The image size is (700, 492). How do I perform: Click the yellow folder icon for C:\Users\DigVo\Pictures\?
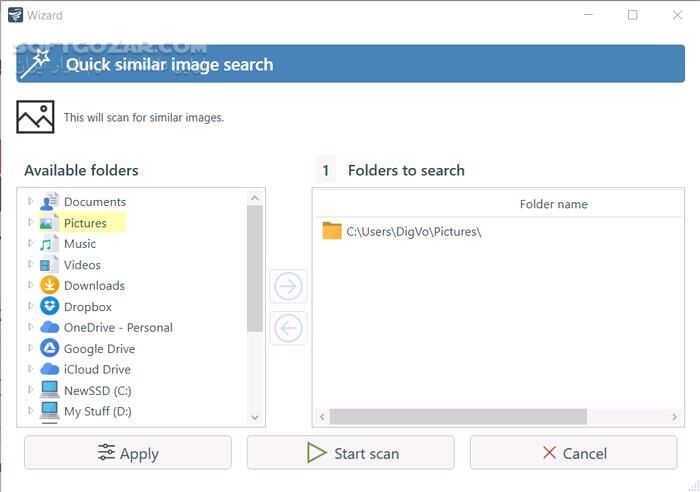[x=332, y=231]
